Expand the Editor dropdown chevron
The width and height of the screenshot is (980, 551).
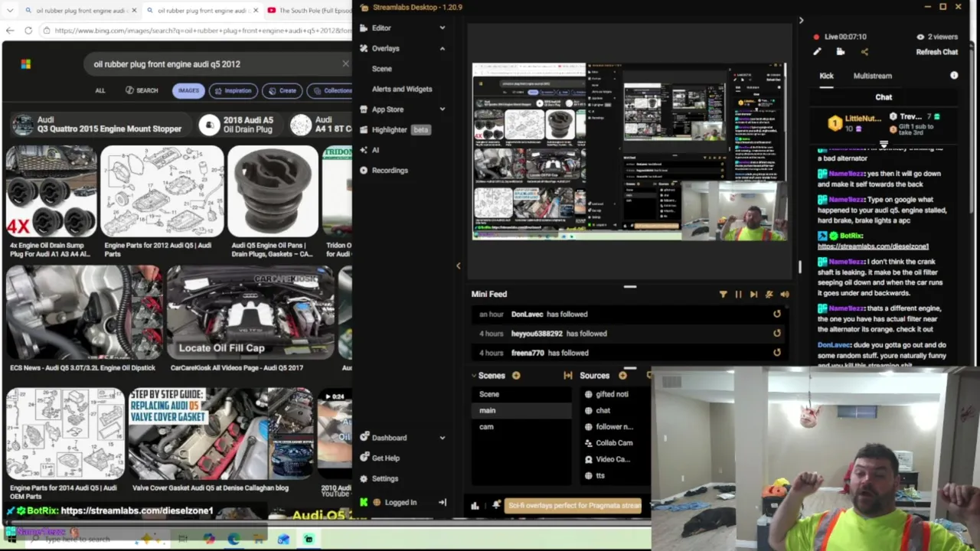(442, 28)
